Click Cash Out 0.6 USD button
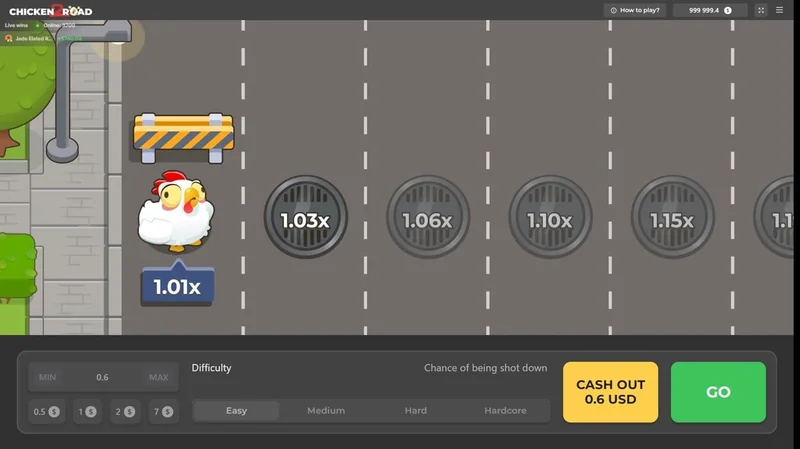 coord(610,392)
